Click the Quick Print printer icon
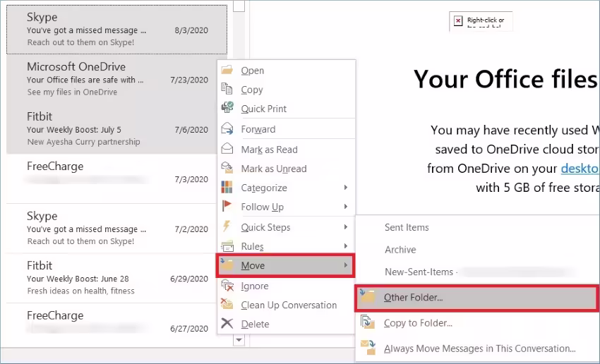Viewport: 600px width, 364px height. click(227, 108)
